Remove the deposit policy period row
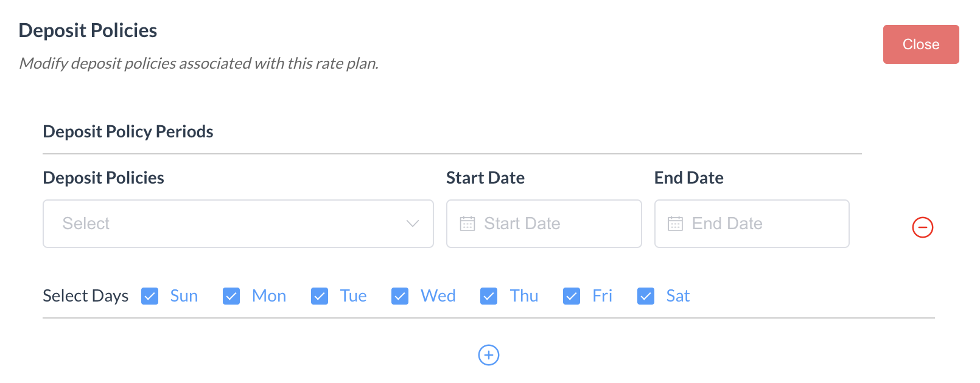The height and width of the screenshot is (383, 980). pos(922,227)
